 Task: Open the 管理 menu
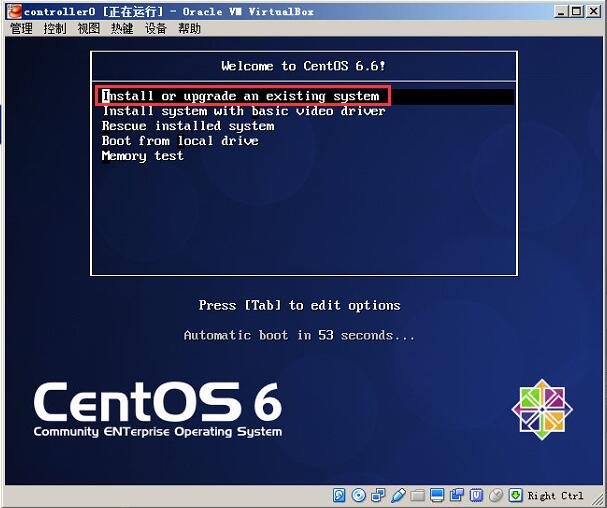pos(21,29)
